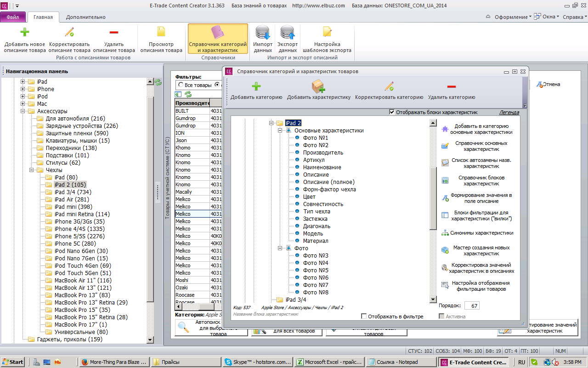Click magnifier autosearch icon for selected product
The image size is (588, 368).
[x=183, y=327]
